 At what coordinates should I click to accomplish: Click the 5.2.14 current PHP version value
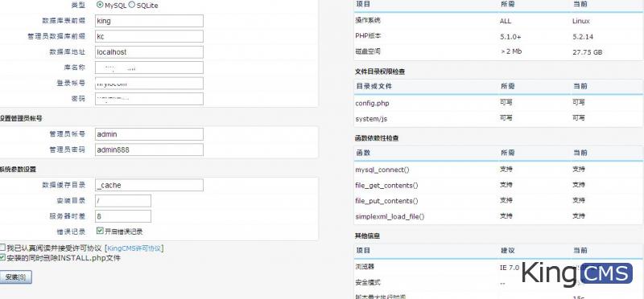[x=583, y=37]
